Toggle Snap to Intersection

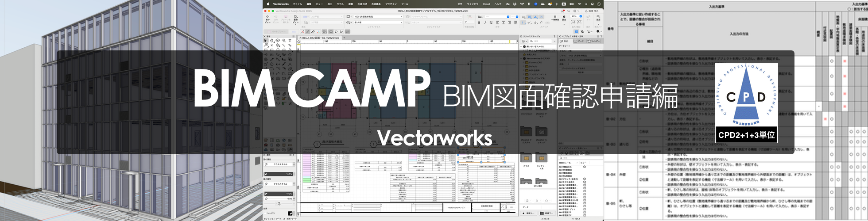(541, 17)
